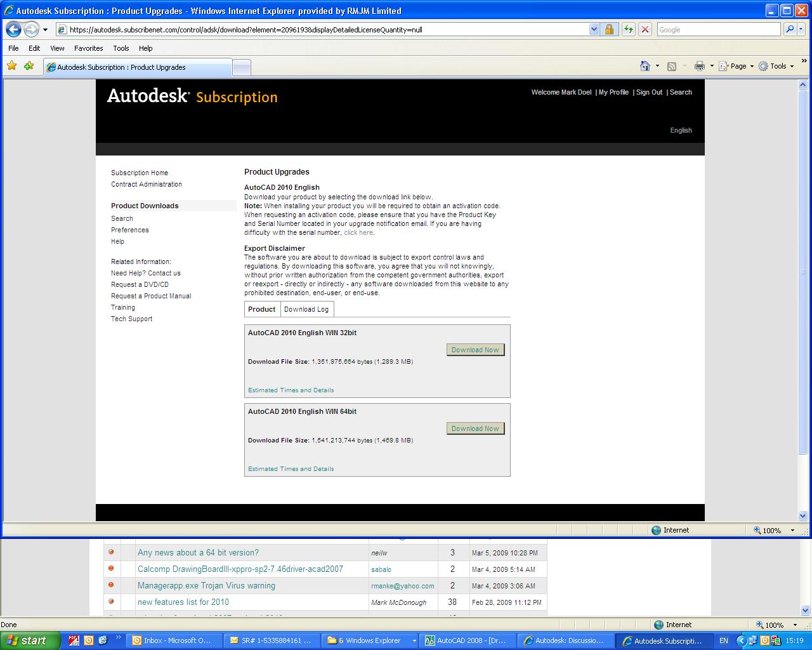The width and height of the screenshot is (812, 650).
Task: Click the My Profile link
Action: 613,93
